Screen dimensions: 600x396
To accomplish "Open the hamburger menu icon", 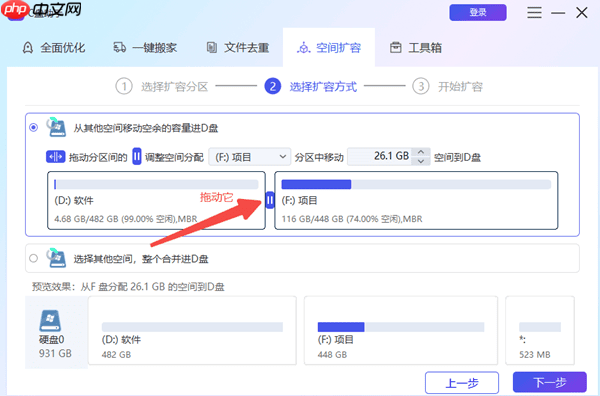I will tap(534, 13).
